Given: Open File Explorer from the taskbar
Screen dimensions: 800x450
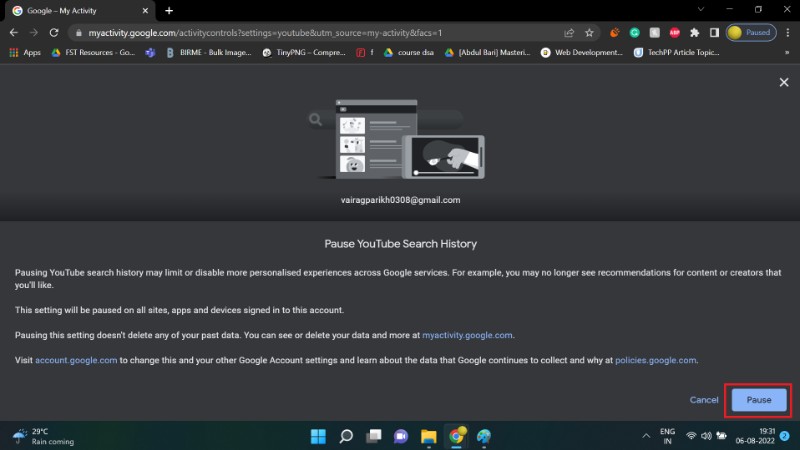Looking at the screenshot, I should pyautogui.click(x=429, y=436).
